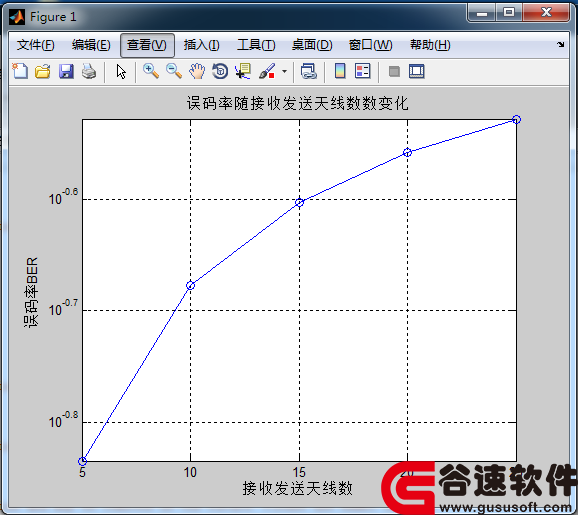Click the MATLAB logo in the title bar
Viewport: 578px width, 515px height.
coord(17,17)
